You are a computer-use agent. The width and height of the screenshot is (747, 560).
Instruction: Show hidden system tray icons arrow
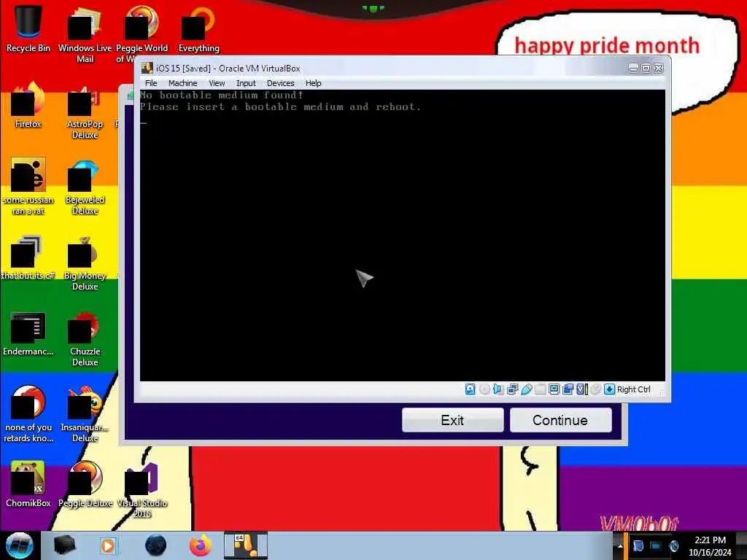[x=620, y=545]
